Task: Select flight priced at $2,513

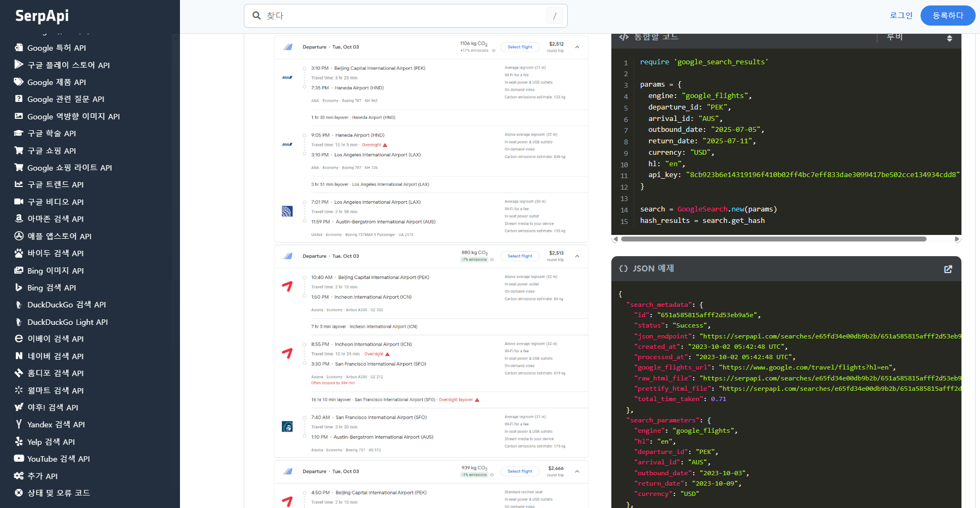Action: tap(520, 256)
